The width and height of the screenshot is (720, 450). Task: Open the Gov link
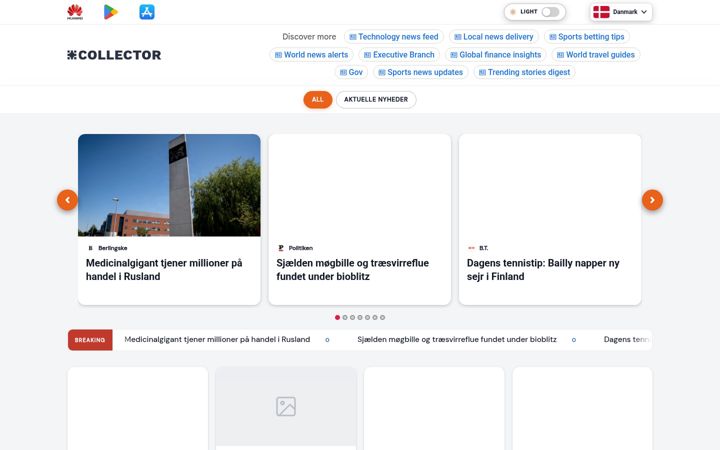coord(351,72)
